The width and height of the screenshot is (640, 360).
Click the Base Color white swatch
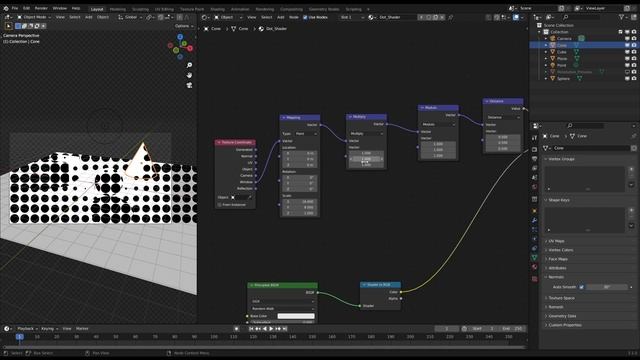pos(296,316)
